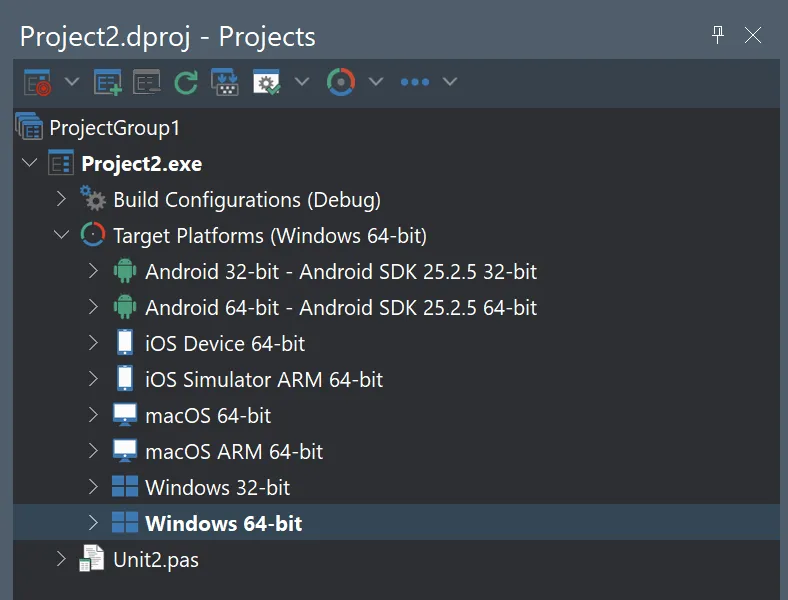The image size is (788, 600).
Task: Click the Sync/Sort projects toolbar icon
Action: (x=225, y=82)
